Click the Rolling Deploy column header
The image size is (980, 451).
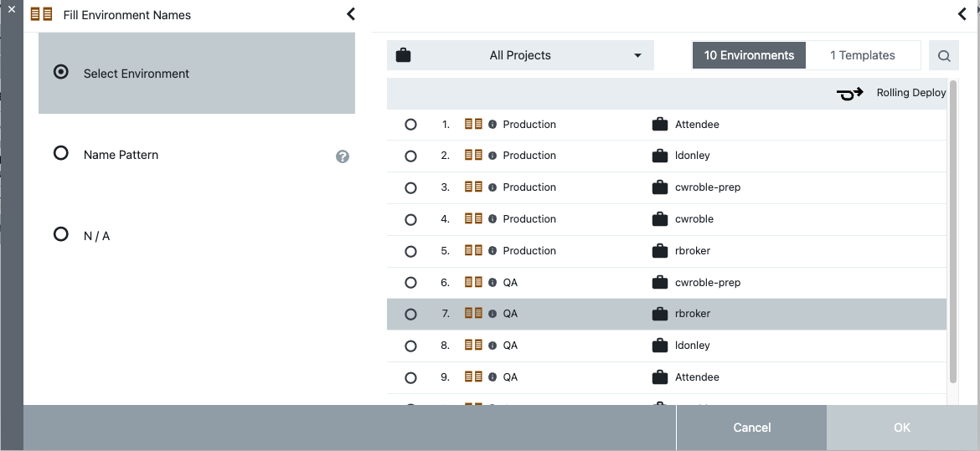click(911, 92)
